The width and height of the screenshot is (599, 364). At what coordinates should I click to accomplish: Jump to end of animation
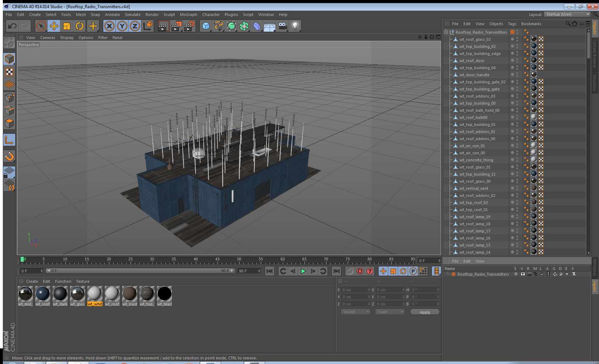coord(336,271)
